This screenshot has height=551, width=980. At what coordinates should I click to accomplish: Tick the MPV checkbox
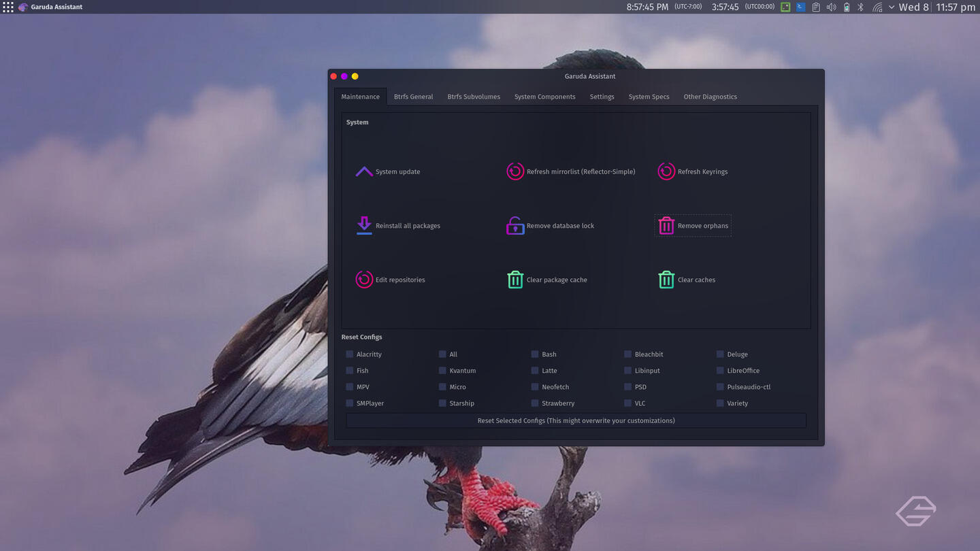350,386
